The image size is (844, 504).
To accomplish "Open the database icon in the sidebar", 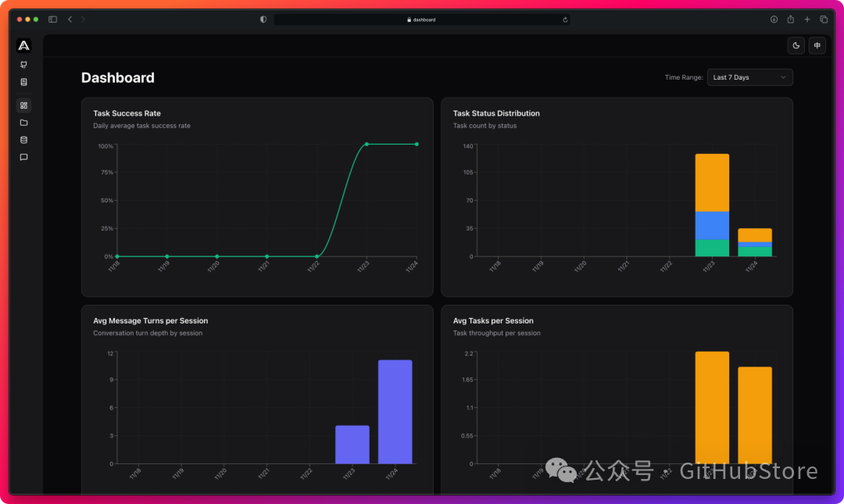I will coord(23,140).
